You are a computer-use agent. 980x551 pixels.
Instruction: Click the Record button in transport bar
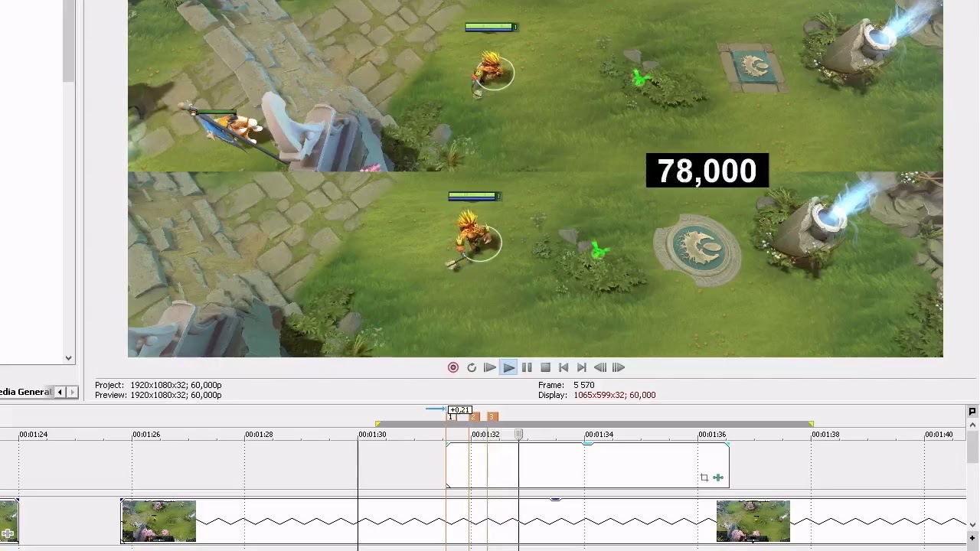(453, 368)
